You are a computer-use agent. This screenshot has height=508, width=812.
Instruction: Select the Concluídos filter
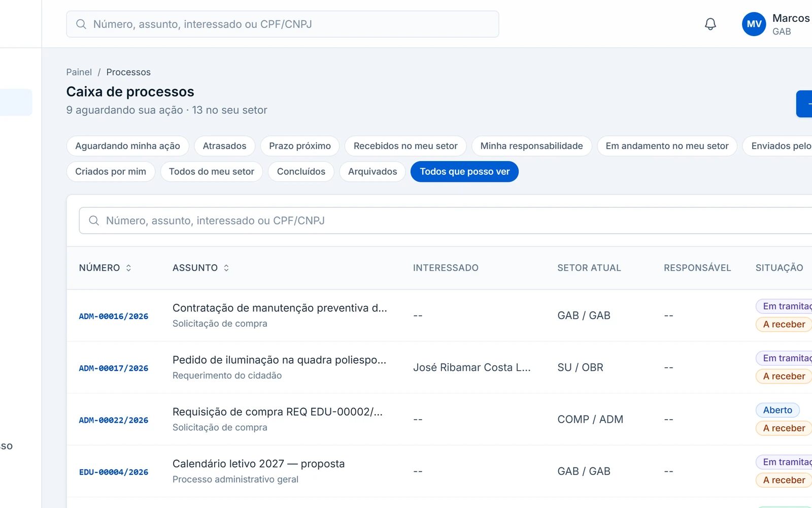click(x=301, y=172)
